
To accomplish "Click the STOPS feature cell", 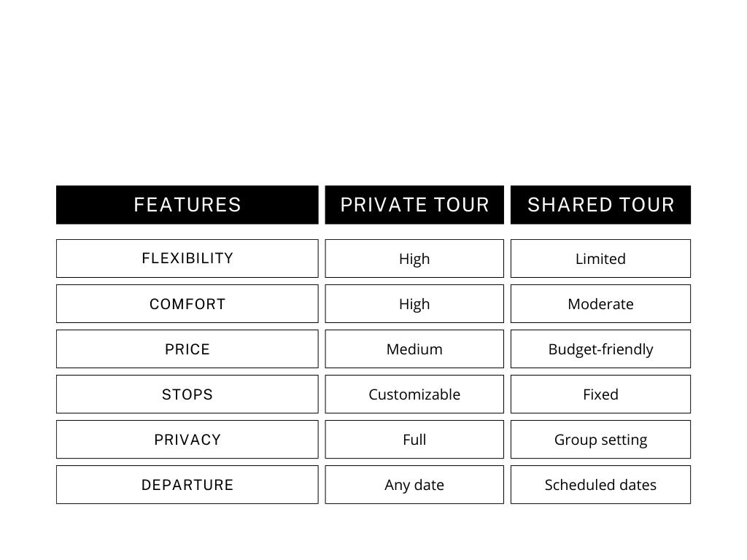I will [x=187, y=394].
